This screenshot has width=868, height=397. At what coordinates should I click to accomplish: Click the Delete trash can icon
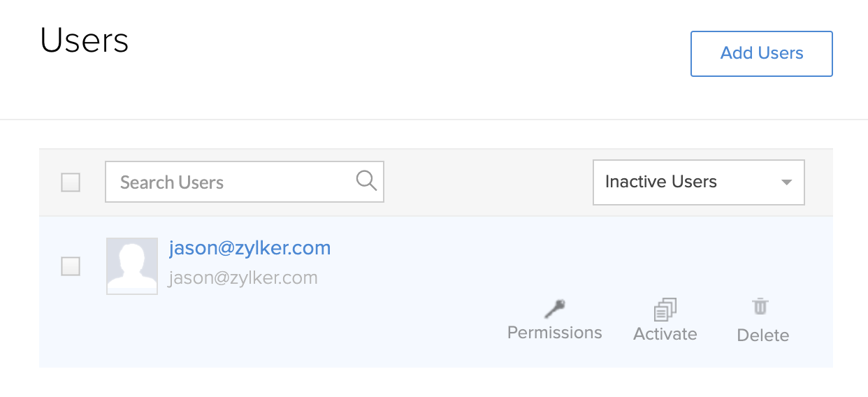760,307
